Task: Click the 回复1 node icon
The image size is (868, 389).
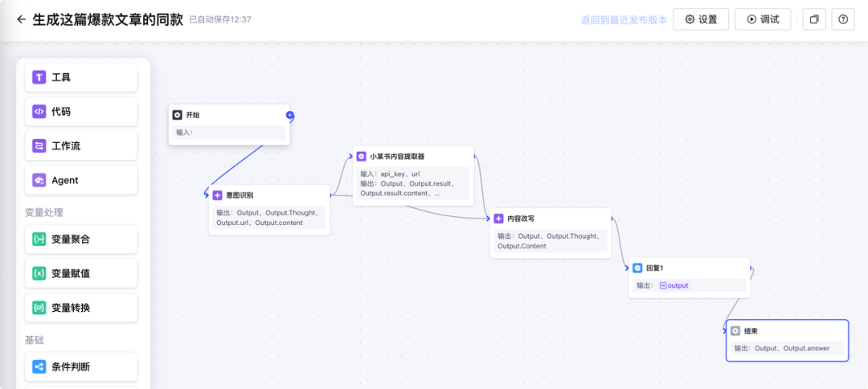Action: coord(637,268)
